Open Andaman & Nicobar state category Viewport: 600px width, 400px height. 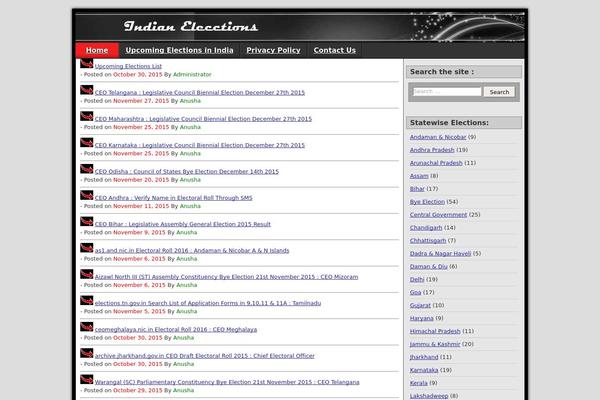tap(438, 137)
